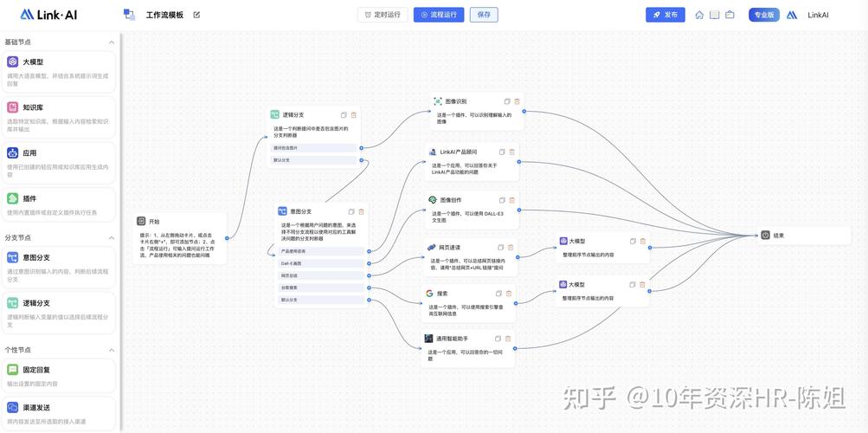Viewport: 868px width, 433px height.
Task: Copy the 网页速读 node
Action: tap(501, 248)
